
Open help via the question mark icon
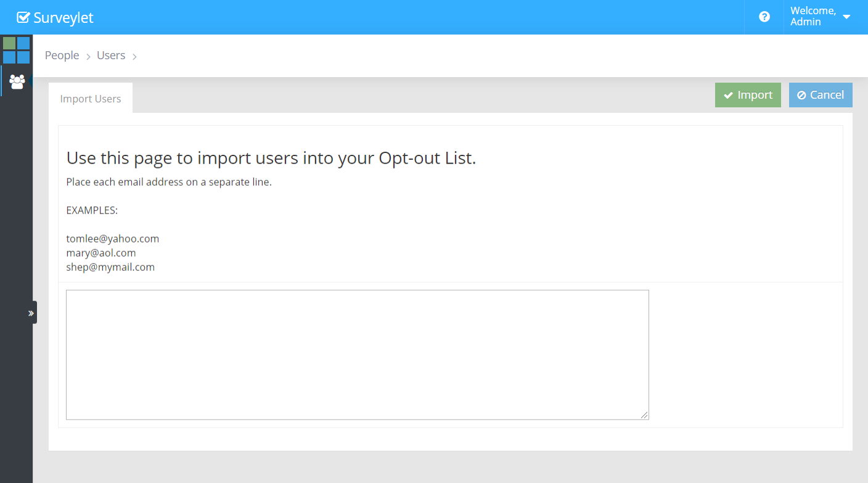point(764,17)
